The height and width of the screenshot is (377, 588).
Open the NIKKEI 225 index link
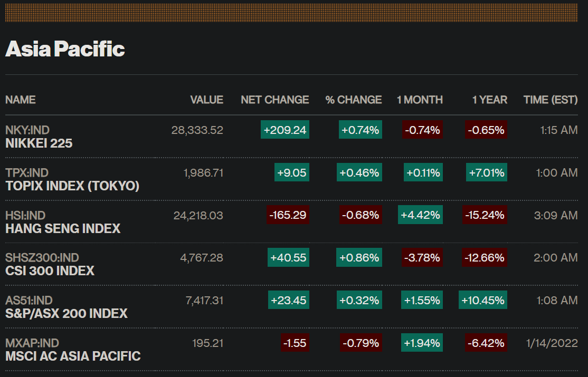click(x=39, y=143)
